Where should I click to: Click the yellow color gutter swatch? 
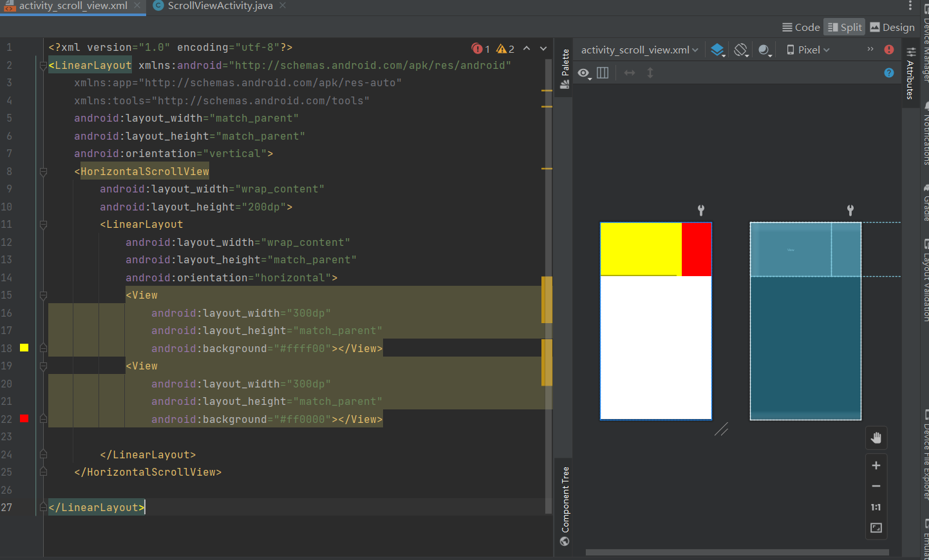tap(24, 348)
